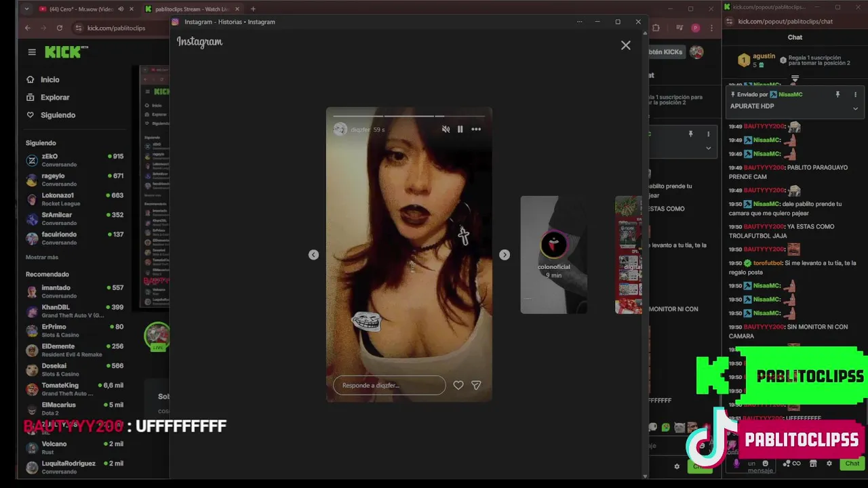Mute the Instagram story audio
The image size is (868, 488).
coord(446,129)
